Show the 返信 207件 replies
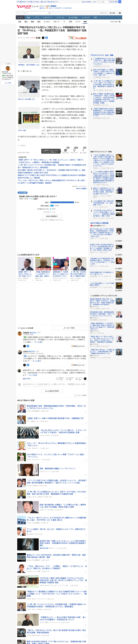This screenshot has height=644, width=138. coord(27,379)
